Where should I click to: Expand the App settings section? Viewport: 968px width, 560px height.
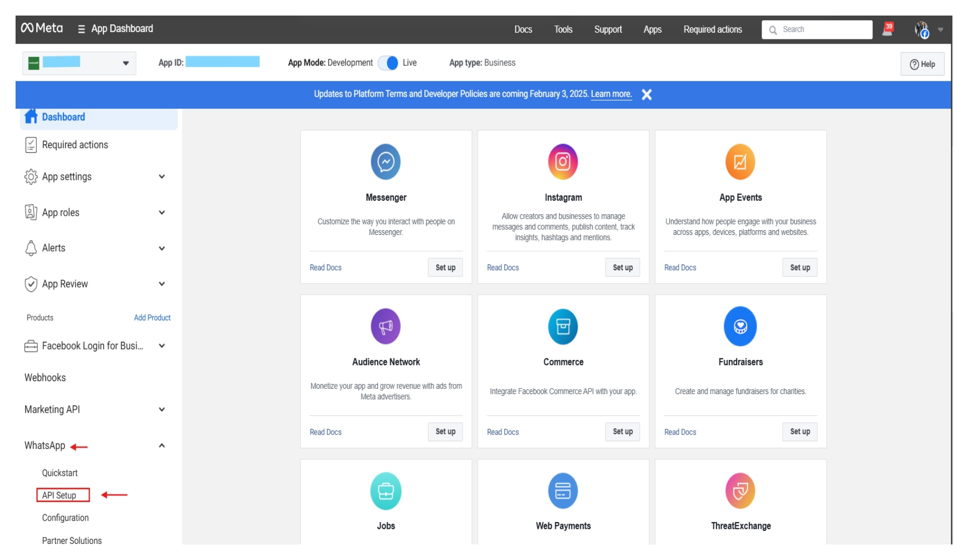pos(162,177)
